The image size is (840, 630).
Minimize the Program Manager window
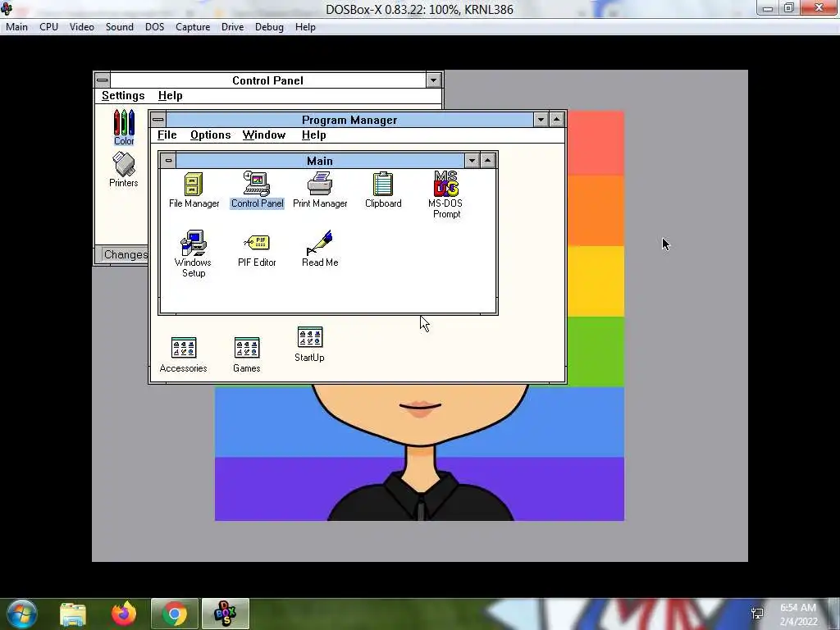pyautogui.click(x=541, y=120)
